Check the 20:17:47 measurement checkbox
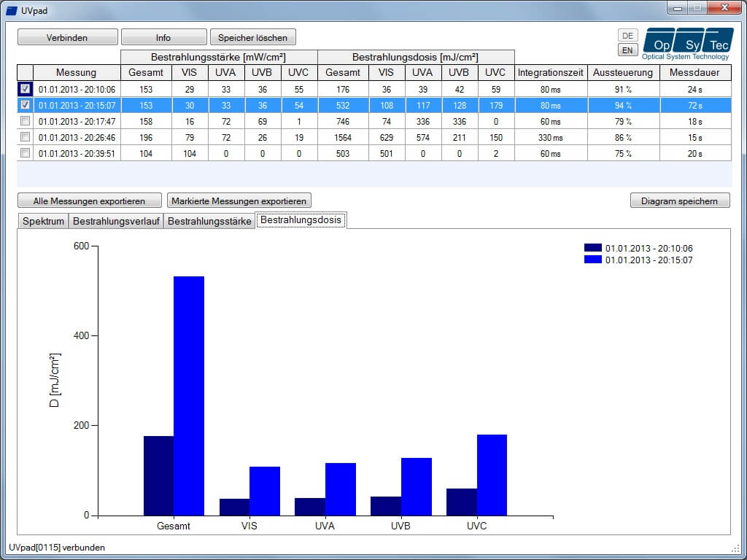Screen dimensions: 747x560 tap(26, 121)
